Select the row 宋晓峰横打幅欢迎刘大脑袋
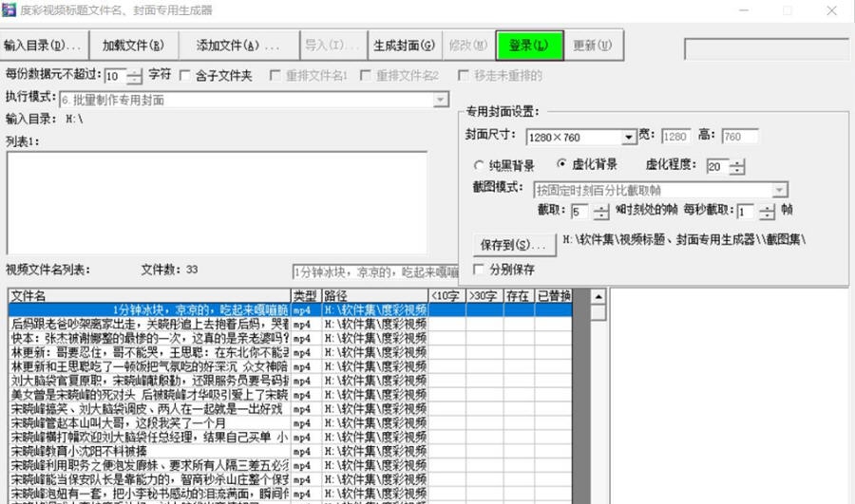Image resolution: width=855 pixels, height=504 pixels. [290, 438]
